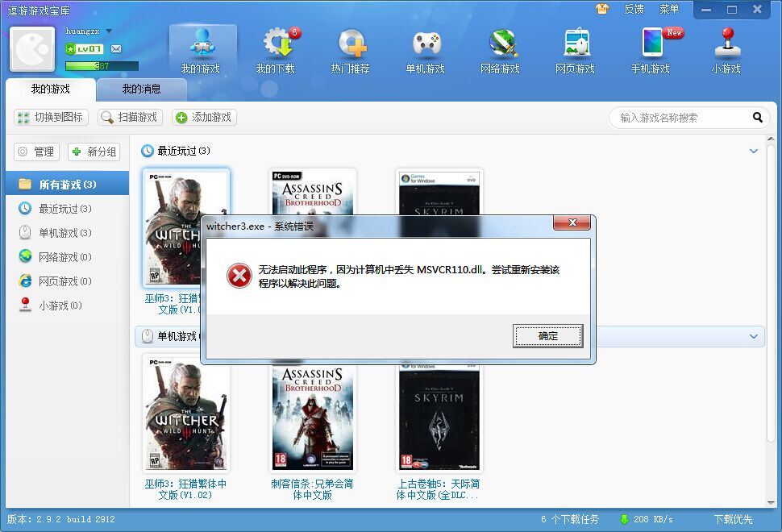The width and height of the screenshot is (782, 532).
Task: Open 刺客信条:兄弟会简体中文版 link
Action: coord(312,489)
